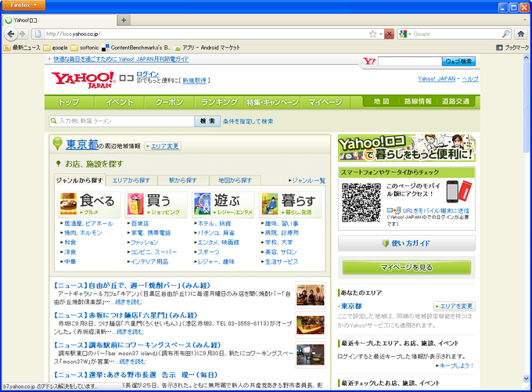Click the 東京都 heading link
The height and width of the screenshot is (392, 532).
tap(82, 145)
